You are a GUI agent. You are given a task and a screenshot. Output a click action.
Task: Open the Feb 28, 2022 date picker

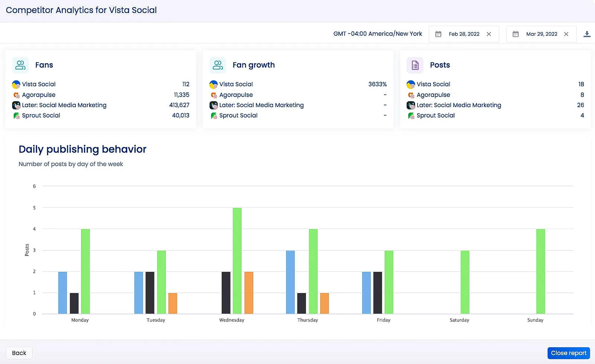464,34
